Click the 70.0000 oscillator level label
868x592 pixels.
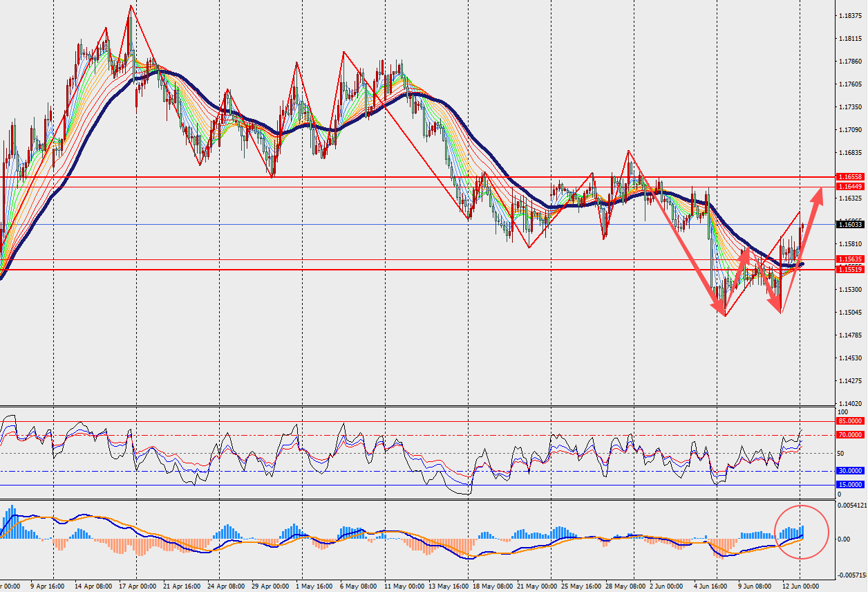pyautogui.click(x=849, y=434)
